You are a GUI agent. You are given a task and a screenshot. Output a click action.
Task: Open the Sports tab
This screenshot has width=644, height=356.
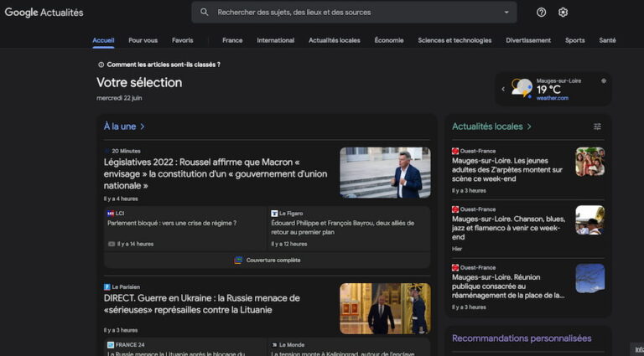coord(574,40)
